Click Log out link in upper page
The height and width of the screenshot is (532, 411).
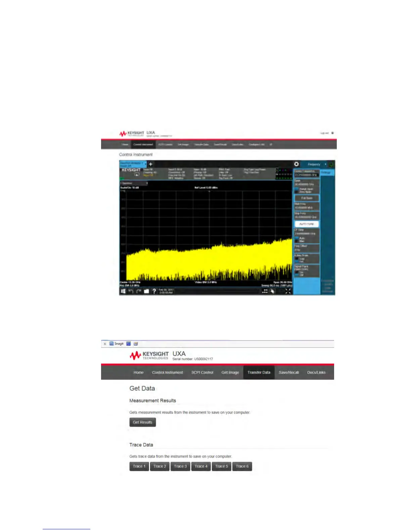point(324,133)
